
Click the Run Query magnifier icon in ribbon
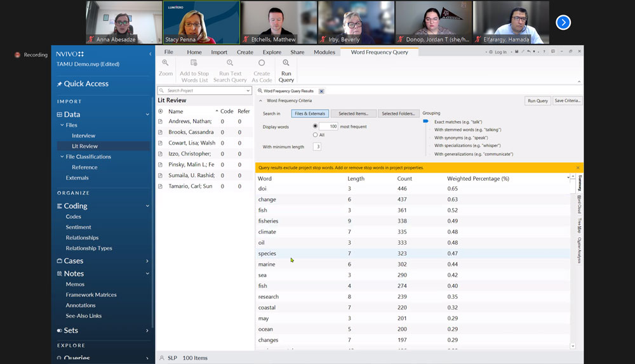(286, 63)
